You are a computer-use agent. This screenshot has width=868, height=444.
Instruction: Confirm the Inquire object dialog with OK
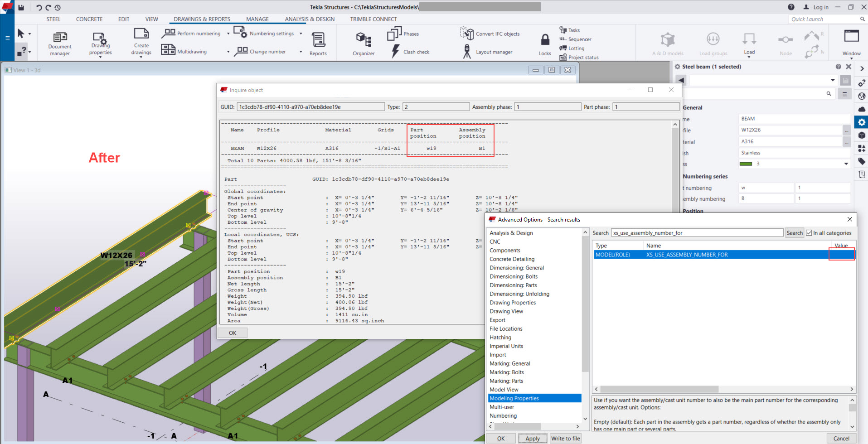coord(232,333)
